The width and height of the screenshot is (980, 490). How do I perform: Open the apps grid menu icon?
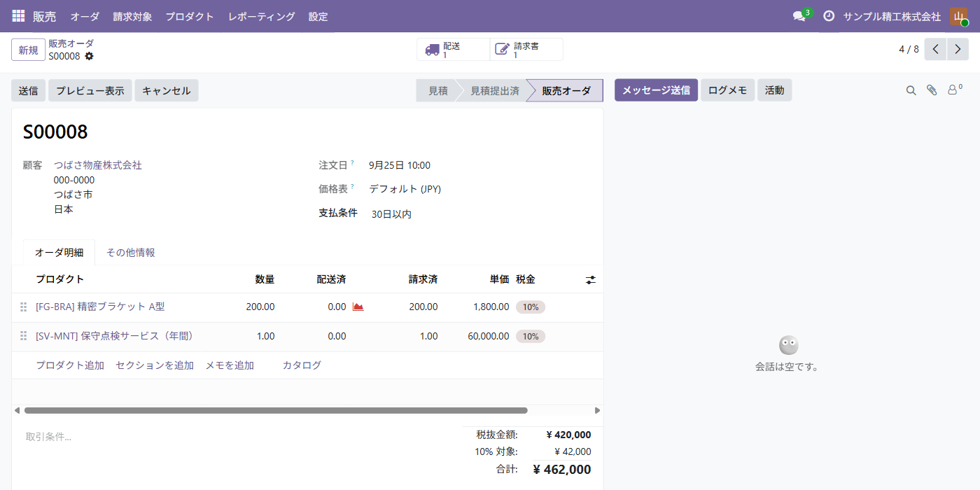coord(18,16)
